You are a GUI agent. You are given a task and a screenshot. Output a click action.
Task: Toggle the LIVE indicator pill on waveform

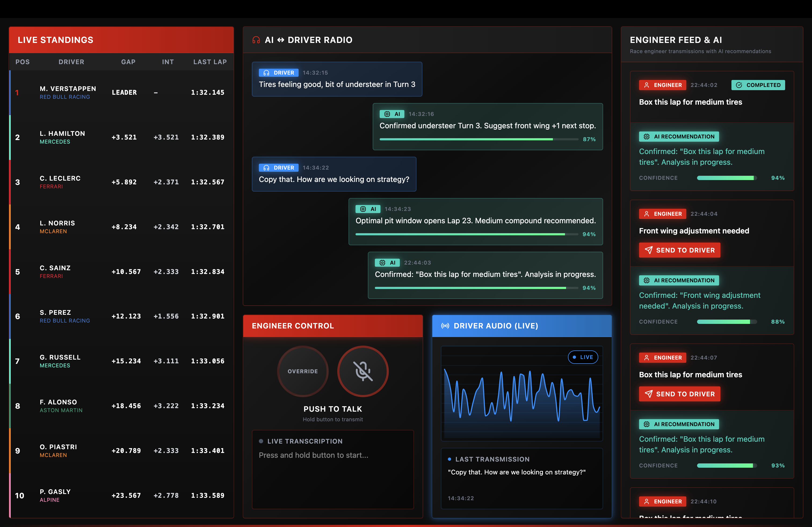click(583, 357)
